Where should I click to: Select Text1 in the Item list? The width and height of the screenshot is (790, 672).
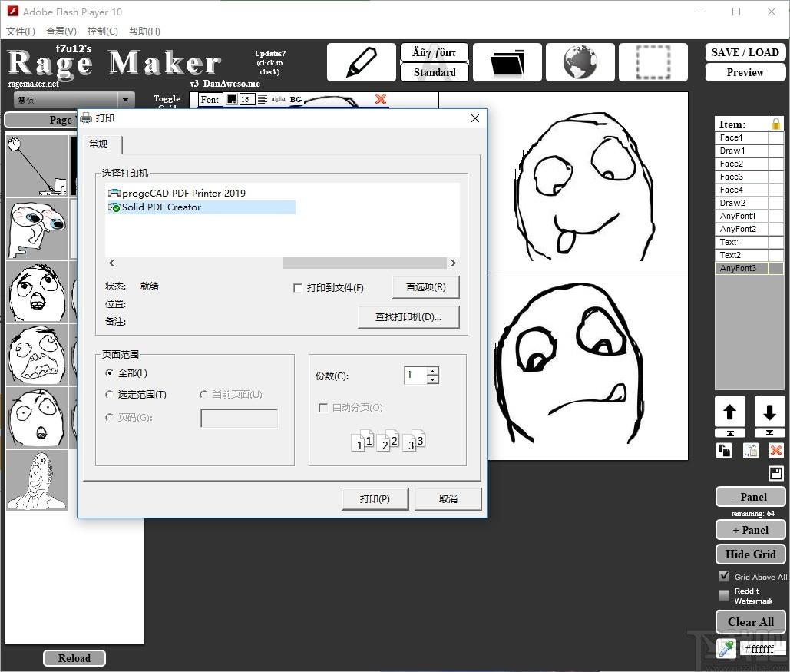(741, 242)
